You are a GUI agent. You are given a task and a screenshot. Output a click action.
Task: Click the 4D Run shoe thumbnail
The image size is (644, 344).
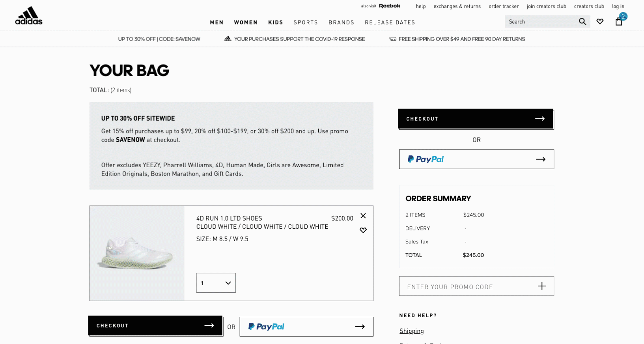point(137,253)
